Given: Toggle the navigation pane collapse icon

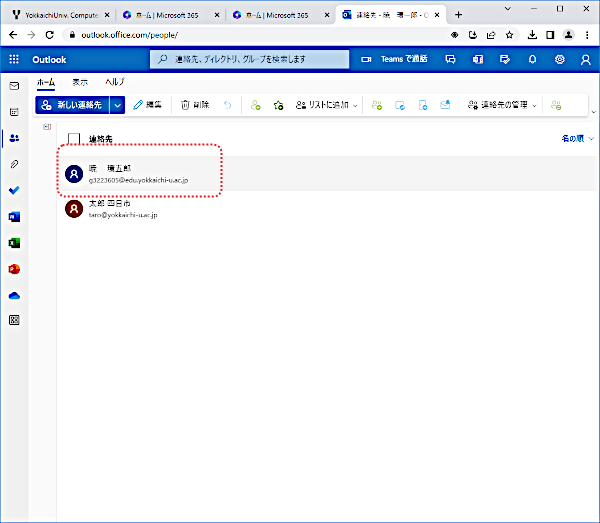Looking at the screenshot, I should coord(47,127).
